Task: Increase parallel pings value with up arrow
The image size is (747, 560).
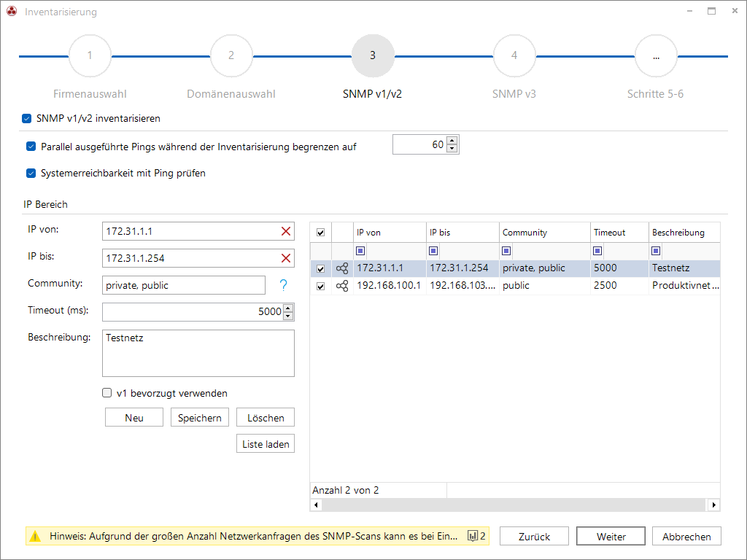Action: pos(452,141)
